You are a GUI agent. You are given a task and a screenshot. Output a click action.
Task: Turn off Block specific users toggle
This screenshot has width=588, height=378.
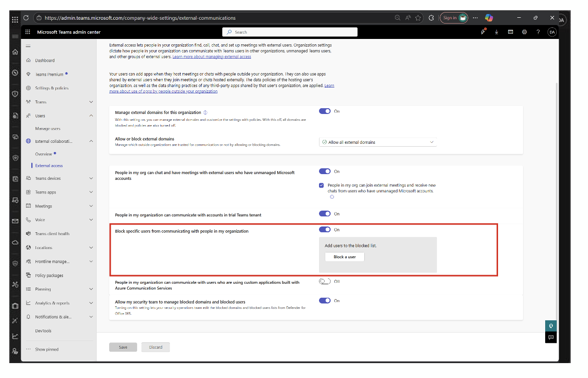(x=325, y=230)
